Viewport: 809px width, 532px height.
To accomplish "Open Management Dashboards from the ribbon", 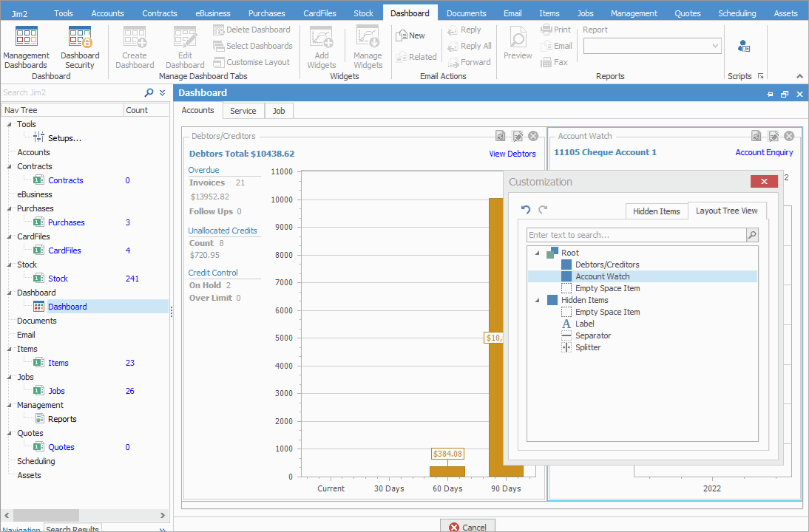I will pyautogui.click(x=27, y=48).
